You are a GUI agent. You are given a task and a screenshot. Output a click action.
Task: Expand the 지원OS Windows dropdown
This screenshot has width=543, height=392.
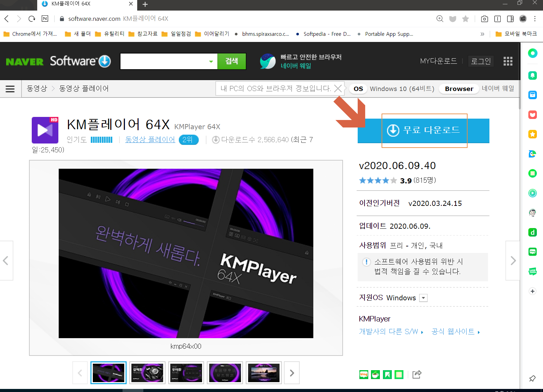point(423,298)
